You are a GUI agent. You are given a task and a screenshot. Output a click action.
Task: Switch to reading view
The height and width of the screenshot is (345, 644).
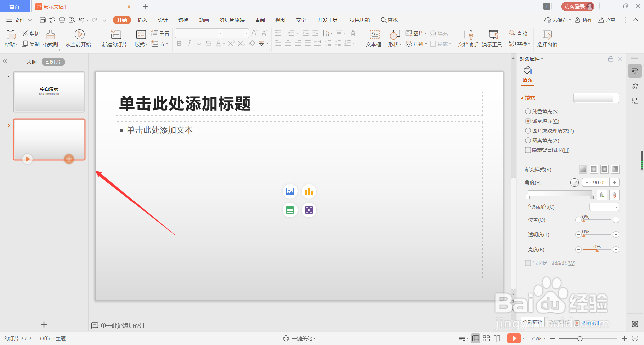point(497,338)
